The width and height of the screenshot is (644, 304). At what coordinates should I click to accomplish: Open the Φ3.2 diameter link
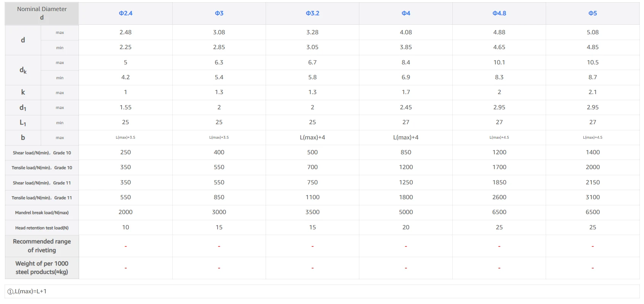(312, 13)
